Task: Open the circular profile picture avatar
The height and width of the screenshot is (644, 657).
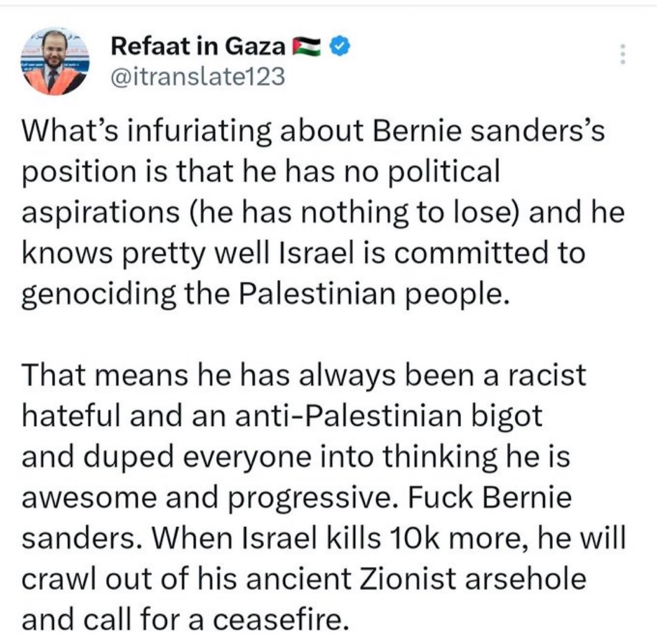Action: coord(55,61)
